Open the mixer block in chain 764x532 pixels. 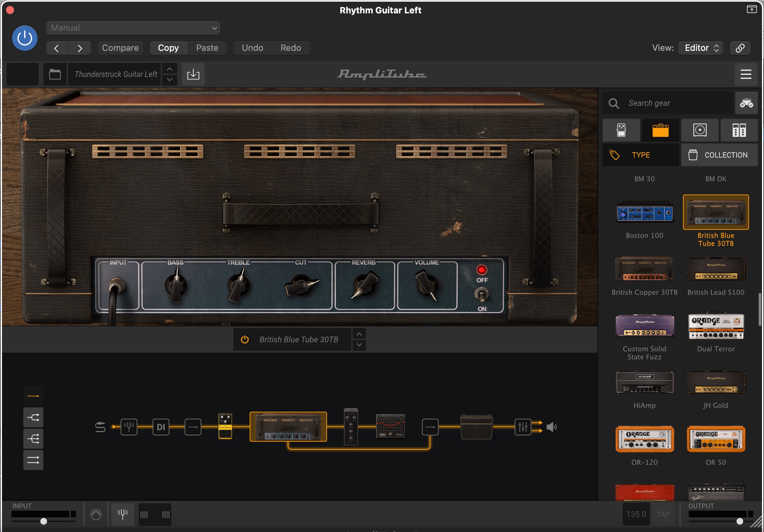pos(523,427)
